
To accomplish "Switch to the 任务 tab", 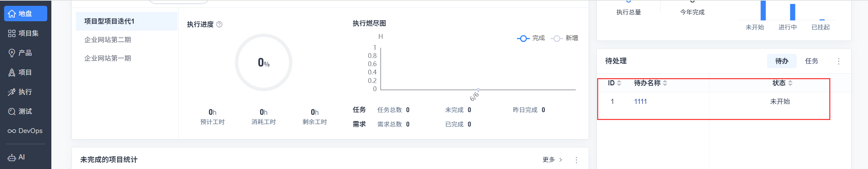I will 812,61.
